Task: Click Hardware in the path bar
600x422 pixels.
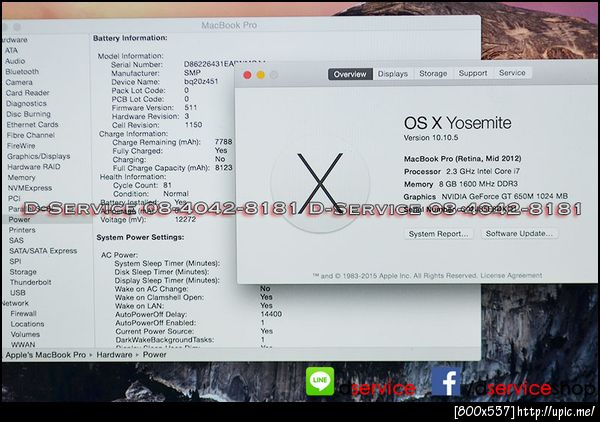Action: tap(114, 355)
